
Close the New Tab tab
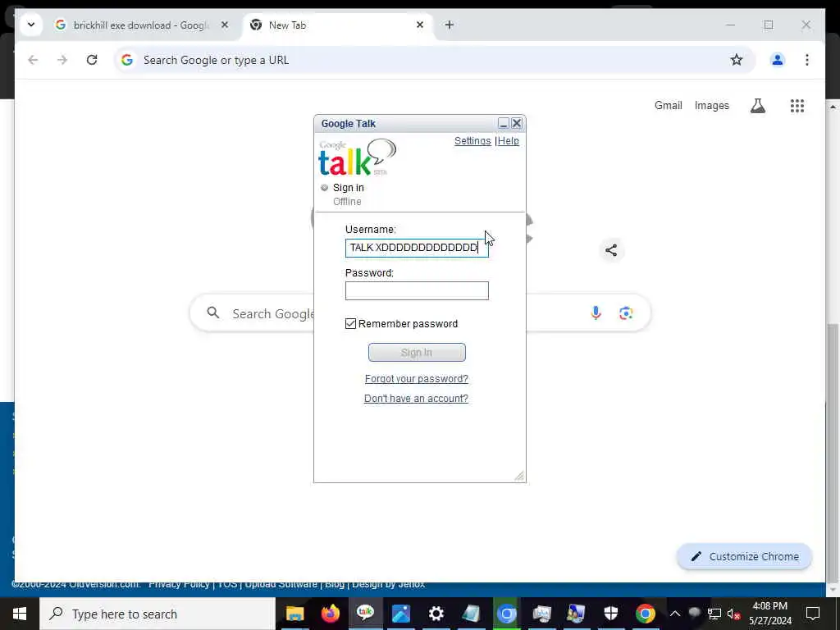click(x=420, y=25)
